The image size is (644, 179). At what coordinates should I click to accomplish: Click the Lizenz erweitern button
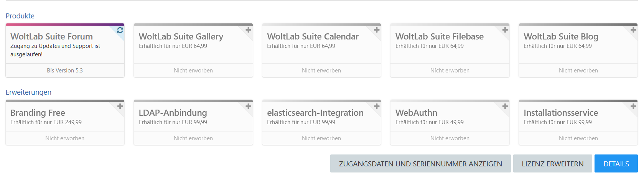pos(552,164)
